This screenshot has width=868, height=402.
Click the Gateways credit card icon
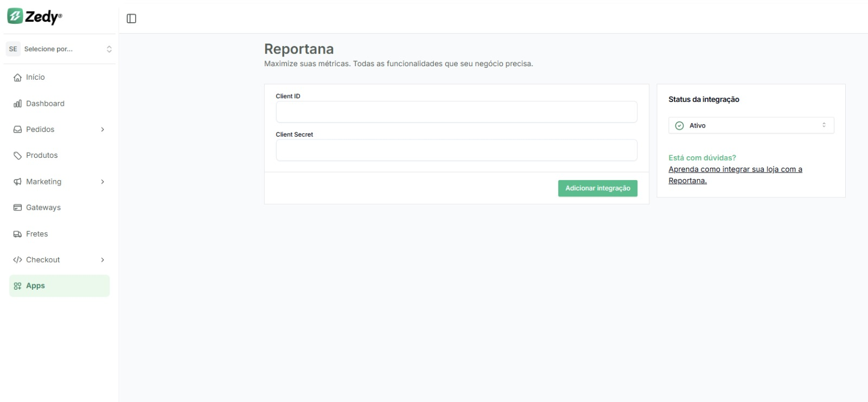click(x=17, y=208)
